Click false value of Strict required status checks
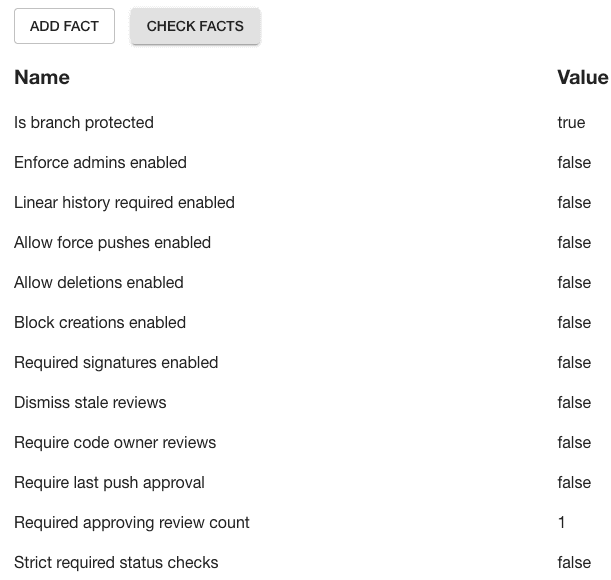 574,563
